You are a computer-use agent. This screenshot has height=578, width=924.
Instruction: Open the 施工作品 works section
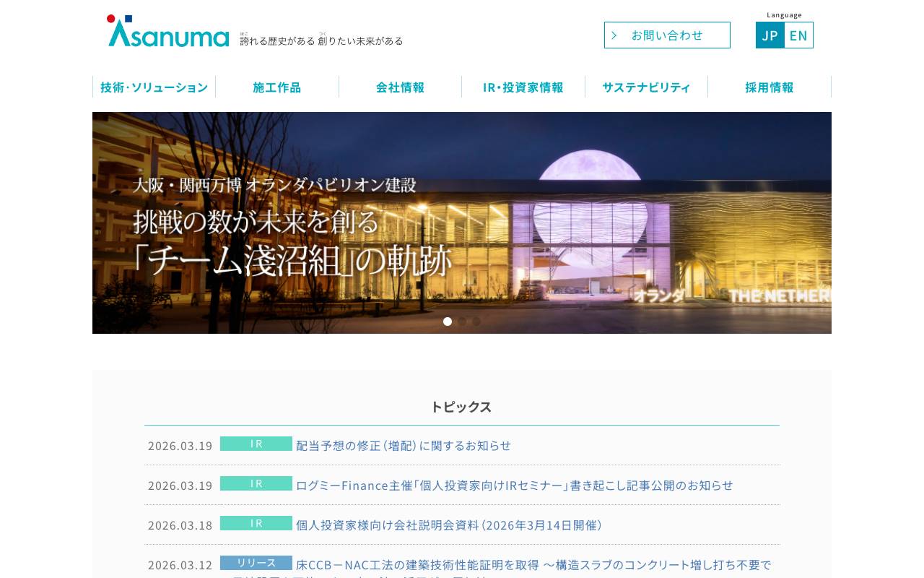pos(277,87)
